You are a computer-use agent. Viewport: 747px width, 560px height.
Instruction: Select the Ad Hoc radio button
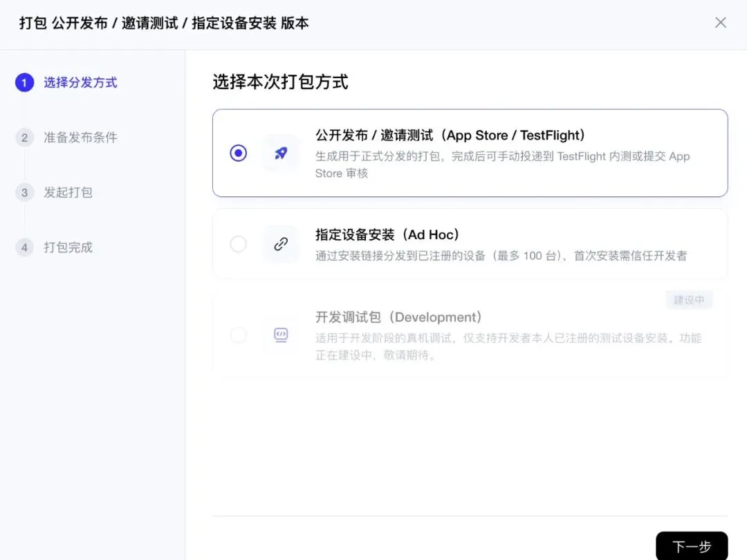coord(238,244)
